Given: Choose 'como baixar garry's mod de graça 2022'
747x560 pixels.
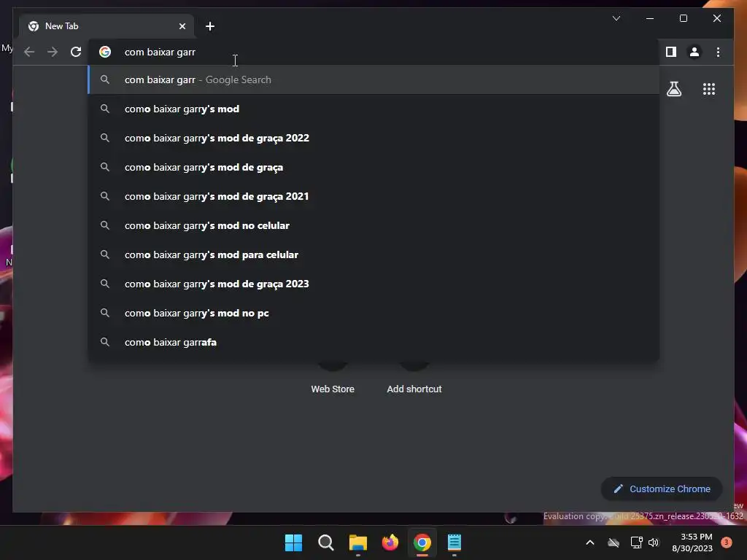Looking at the screenshot, I should coord(374,138).
